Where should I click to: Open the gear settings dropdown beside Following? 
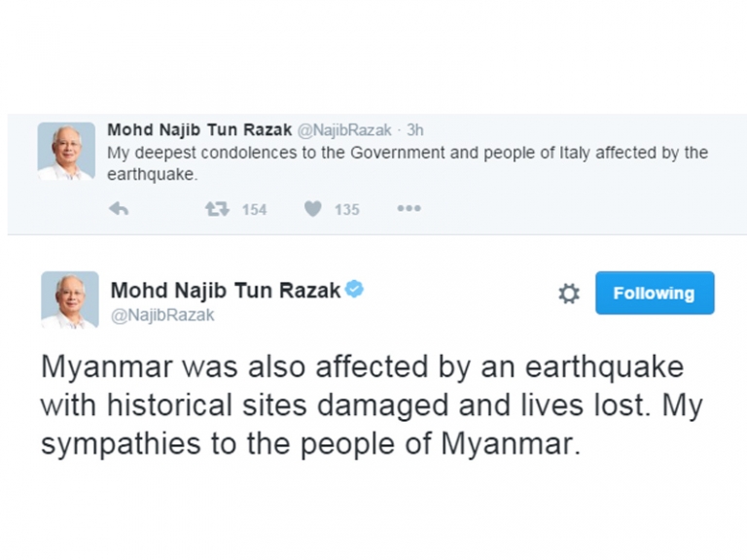pos(569,294)
